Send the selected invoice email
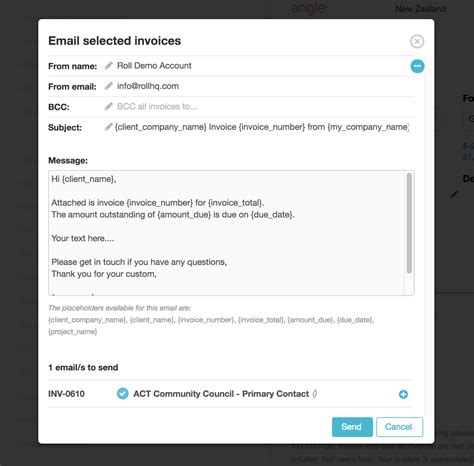 pyautogui.click(x=352, y=427)
